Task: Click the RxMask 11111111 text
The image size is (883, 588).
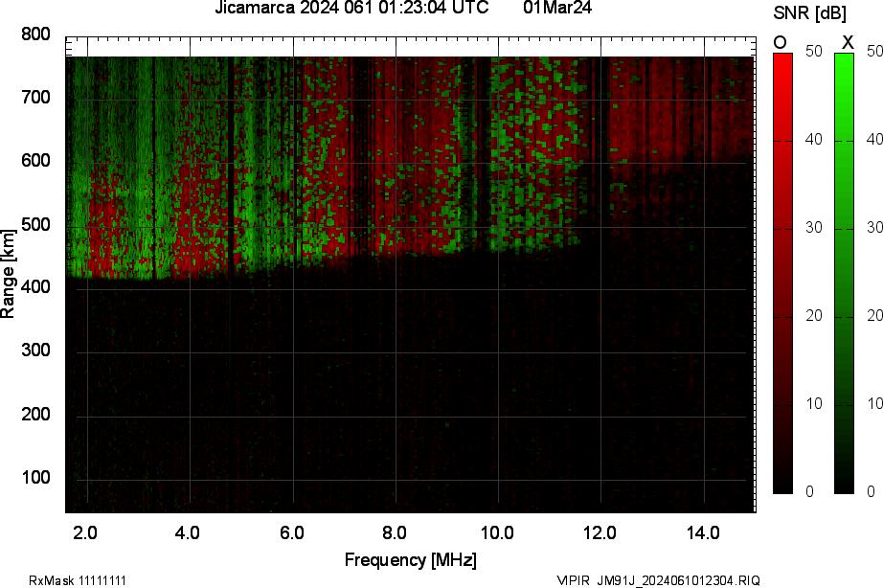Action: [x=78, y=580]
